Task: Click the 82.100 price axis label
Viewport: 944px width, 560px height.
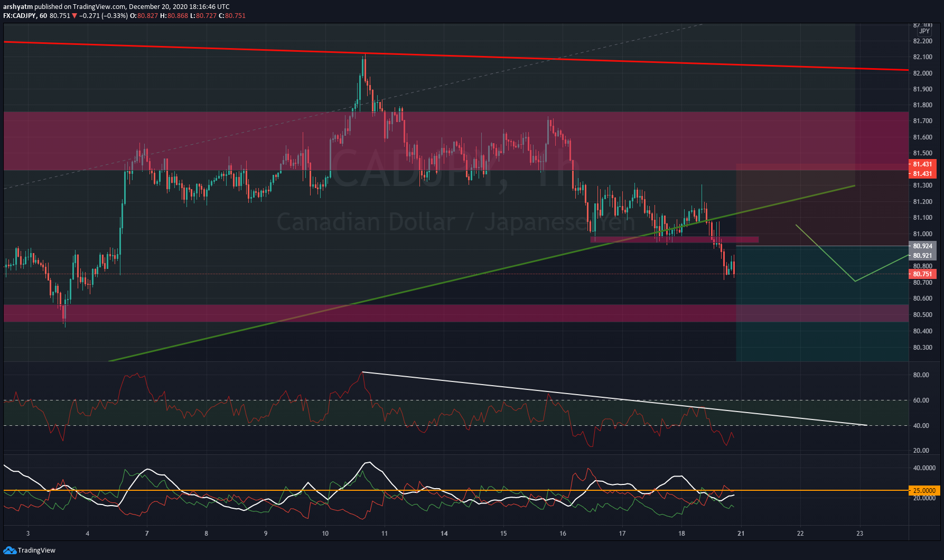Action: click(x=922, y=57)
